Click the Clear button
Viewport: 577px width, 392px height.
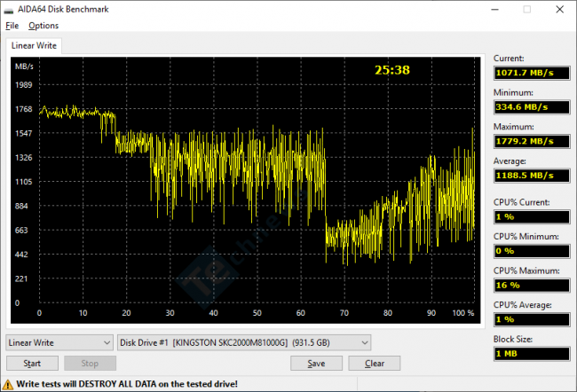click(375, 364)
